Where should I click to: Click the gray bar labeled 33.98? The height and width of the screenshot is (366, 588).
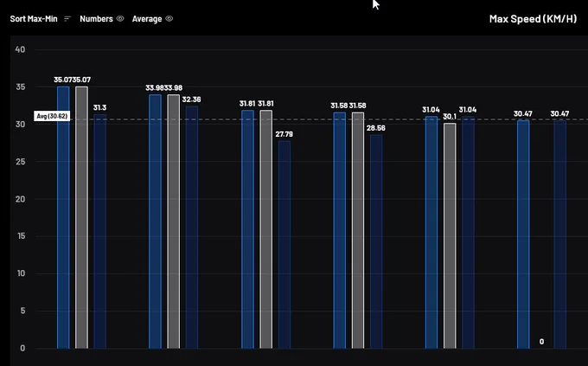174,222
